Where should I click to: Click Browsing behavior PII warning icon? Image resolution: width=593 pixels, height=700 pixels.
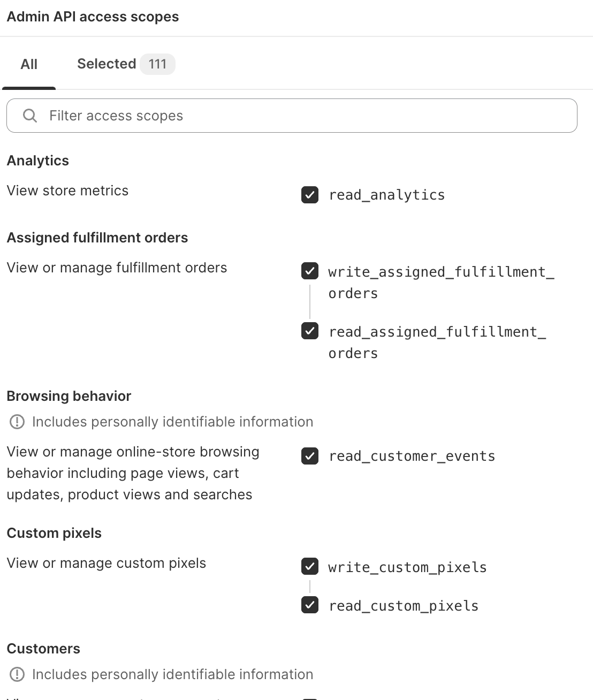point(17,422)
